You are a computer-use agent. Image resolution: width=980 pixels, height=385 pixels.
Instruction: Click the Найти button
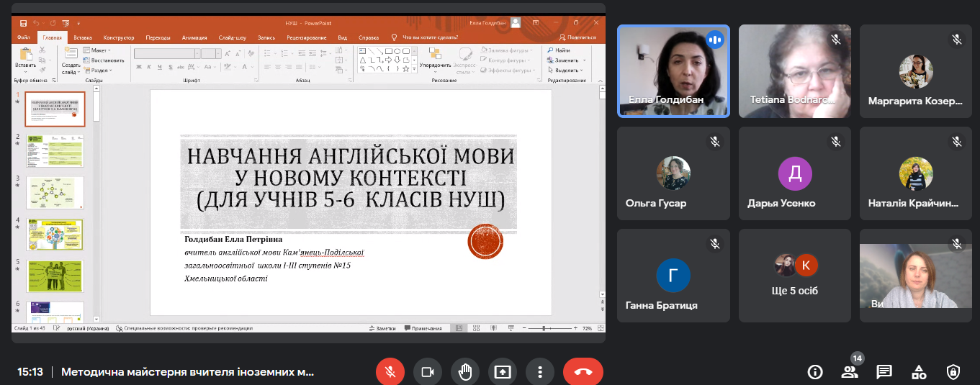pos(559,50)
